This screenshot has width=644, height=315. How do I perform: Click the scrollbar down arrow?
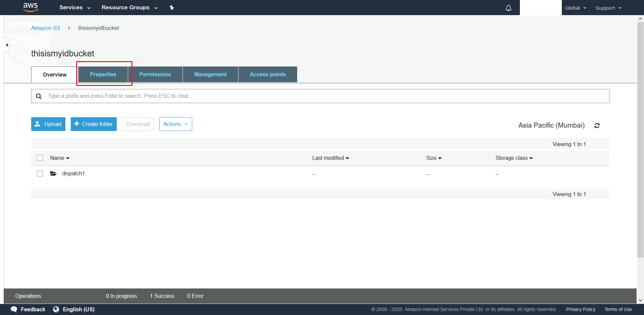(x=640, y=301)
